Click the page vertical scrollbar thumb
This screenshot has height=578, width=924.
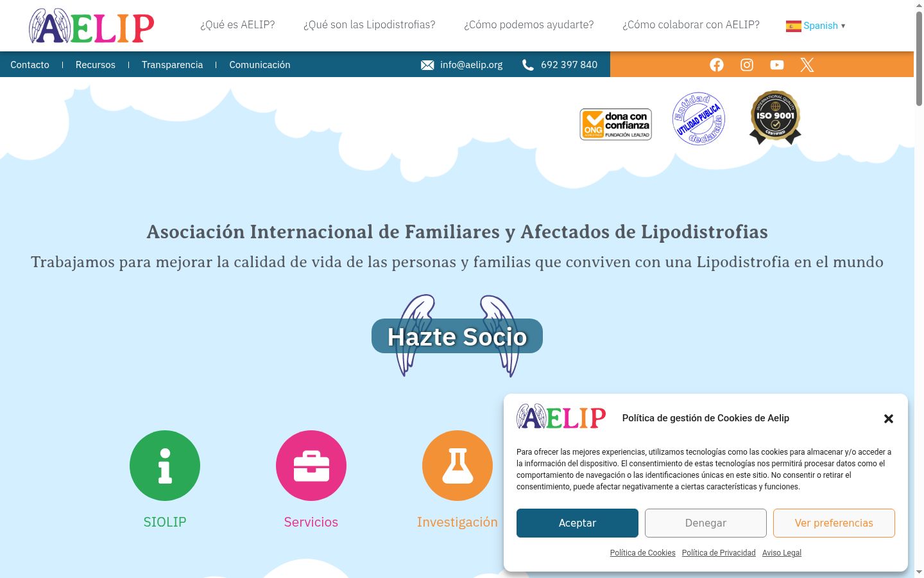(x=919, y=58)
